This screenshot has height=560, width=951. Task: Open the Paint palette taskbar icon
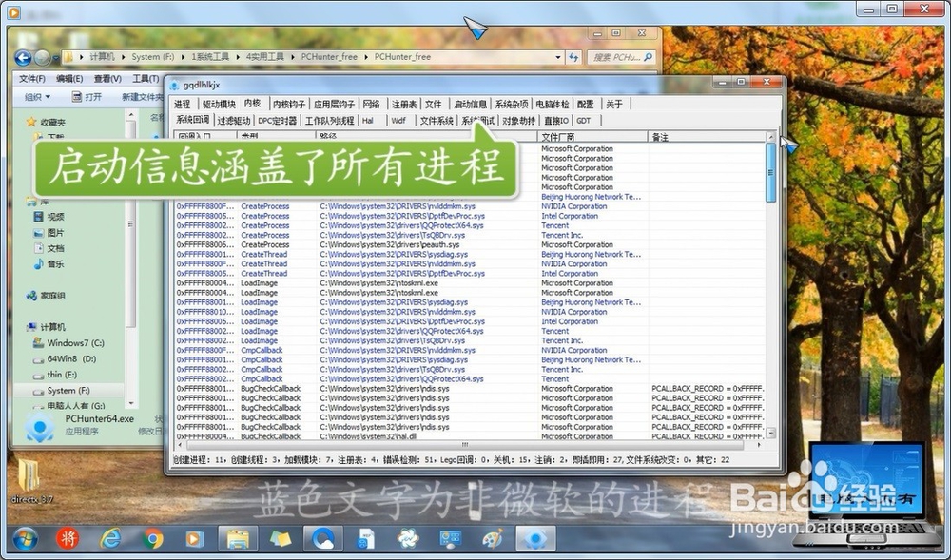pos(493,538)
